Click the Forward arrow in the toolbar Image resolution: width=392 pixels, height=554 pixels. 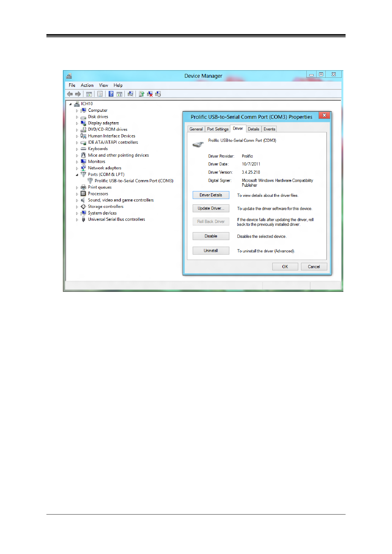point(78,94)
